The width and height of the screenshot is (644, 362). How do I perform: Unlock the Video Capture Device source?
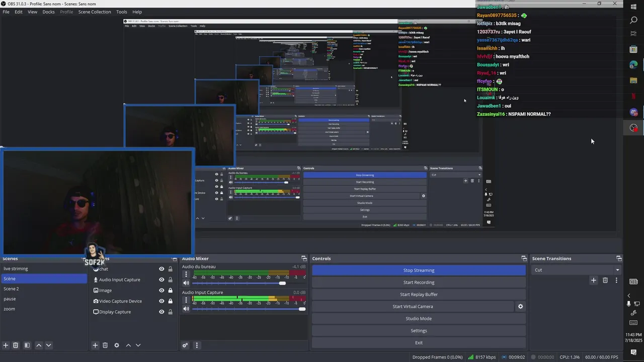click(x=170, y=301)
